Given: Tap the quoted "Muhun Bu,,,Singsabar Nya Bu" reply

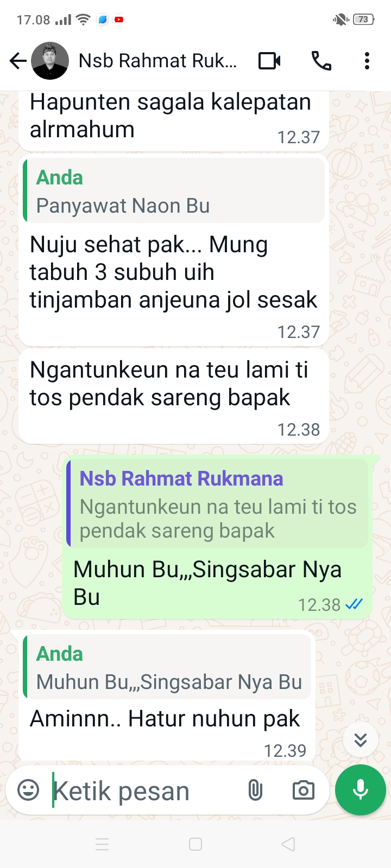Looking at the screenshot, I should coord(167,667).
